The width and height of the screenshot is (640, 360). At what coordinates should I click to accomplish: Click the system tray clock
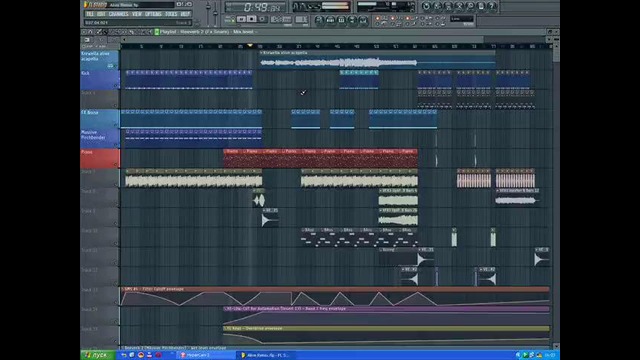[549, 355]
